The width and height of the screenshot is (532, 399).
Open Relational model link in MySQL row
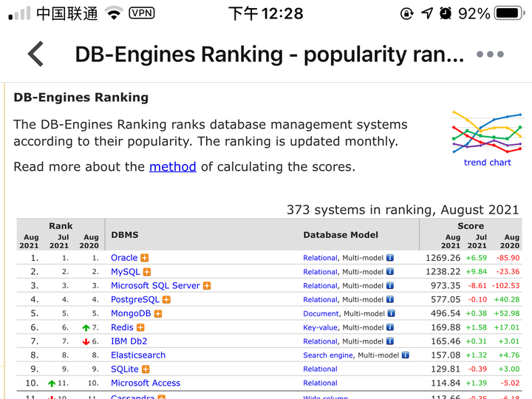320,272
